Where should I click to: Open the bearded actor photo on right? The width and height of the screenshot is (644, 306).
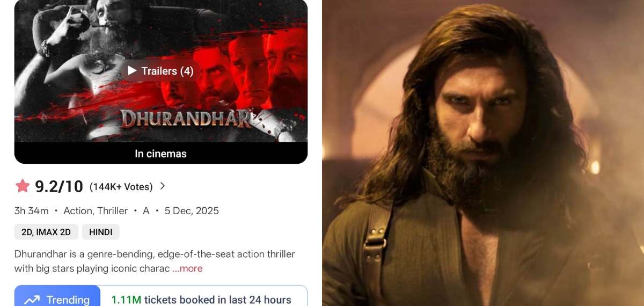click(483, 153)
